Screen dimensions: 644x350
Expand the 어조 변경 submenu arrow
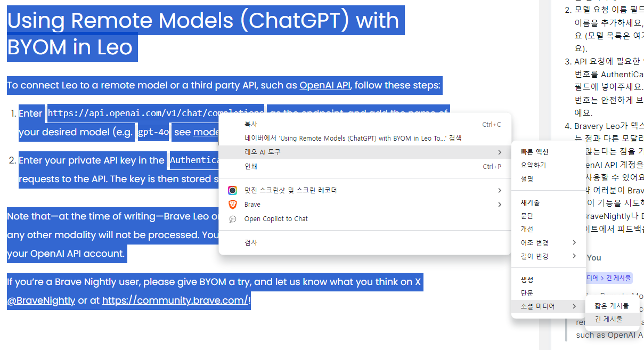coord(574,243)
